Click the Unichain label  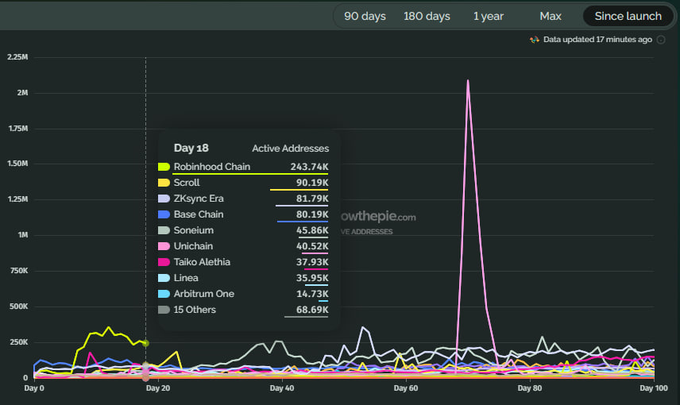tap(193, 246)
